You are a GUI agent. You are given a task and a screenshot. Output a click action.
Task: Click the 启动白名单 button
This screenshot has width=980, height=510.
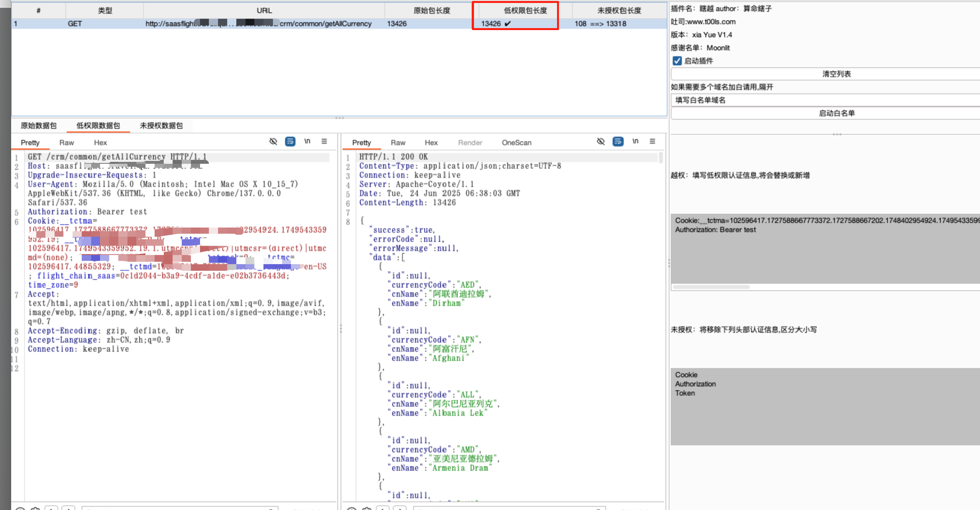click(836, 113)
